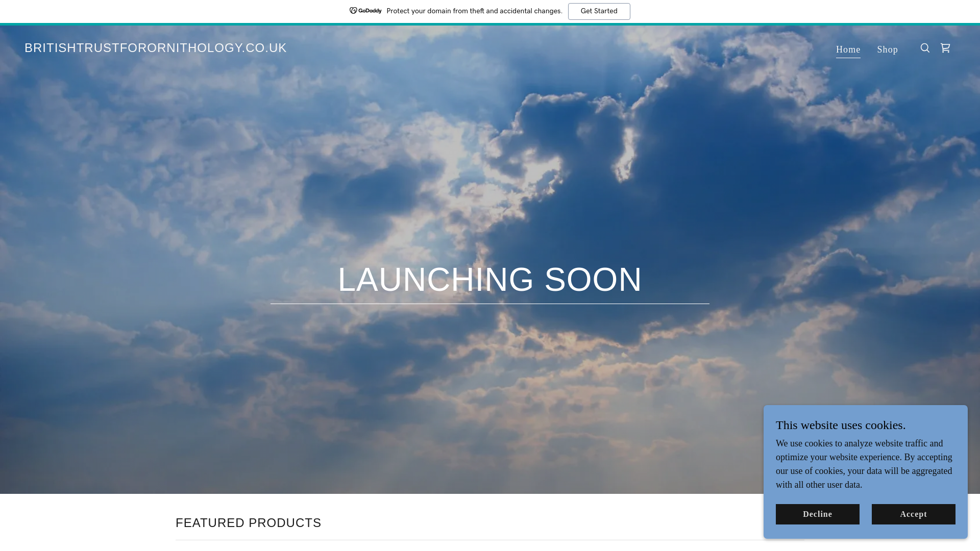The height and width of the screenshot is (551, 980).
Task: Click the BRITISHTRUSTFORORNITHOLOGY.CO.UK site title
Action: (156, 48)
